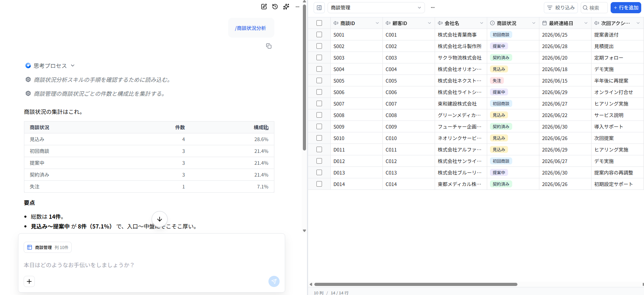This screenshot has height=295, width=644.
Task: Click the 行を追加 button
Action: tap(626, 8)
